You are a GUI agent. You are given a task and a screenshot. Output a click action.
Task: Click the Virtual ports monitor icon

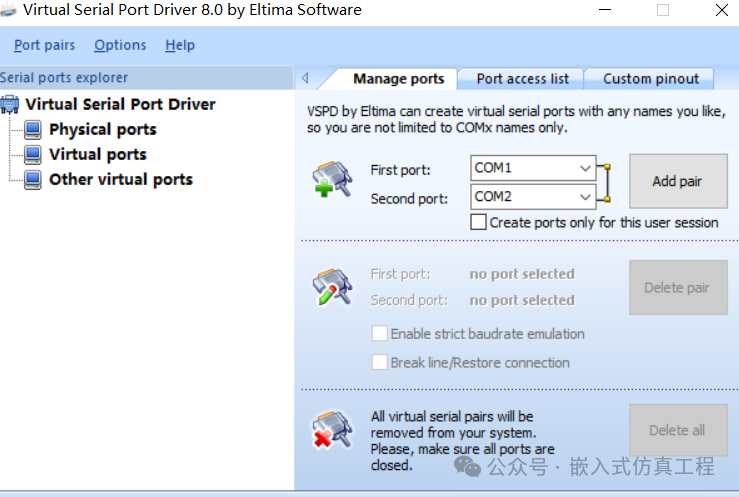[33, 155]
